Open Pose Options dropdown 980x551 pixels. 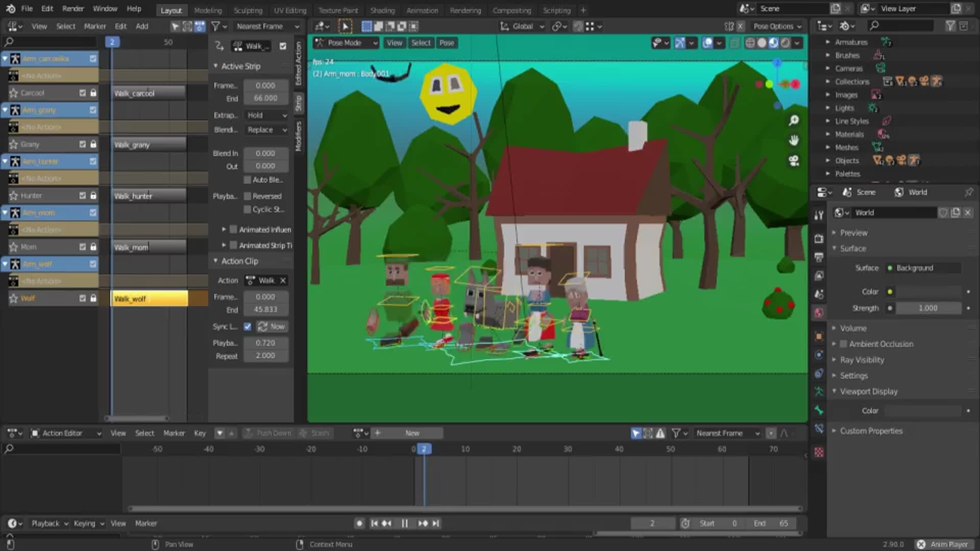click(777, 27)
